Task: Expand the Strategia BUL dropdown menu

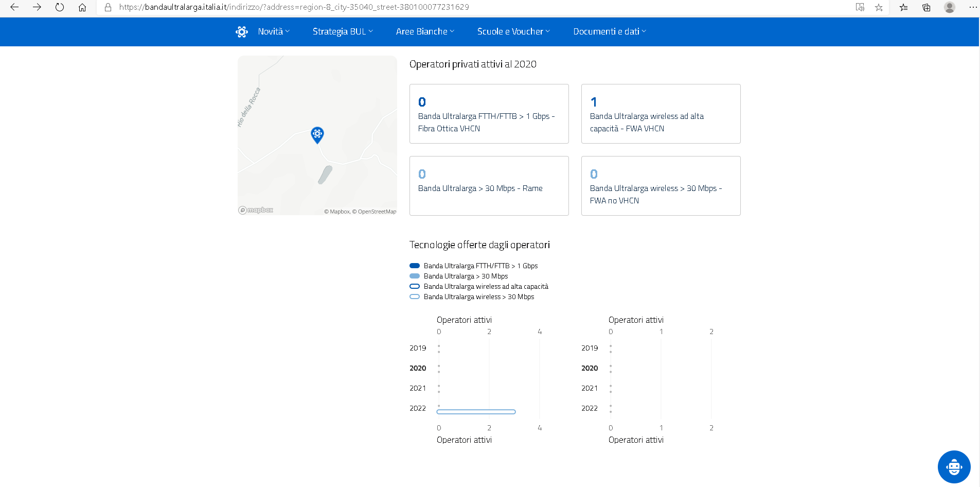Action: pos(343,32)
